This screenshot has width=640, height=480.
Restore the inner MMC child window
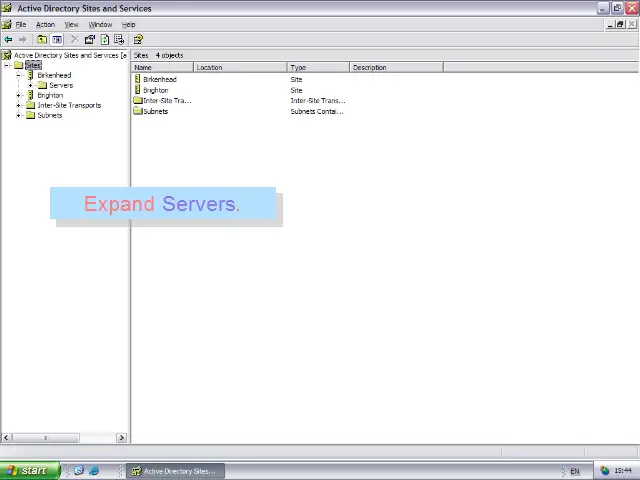tap(620, 24)
